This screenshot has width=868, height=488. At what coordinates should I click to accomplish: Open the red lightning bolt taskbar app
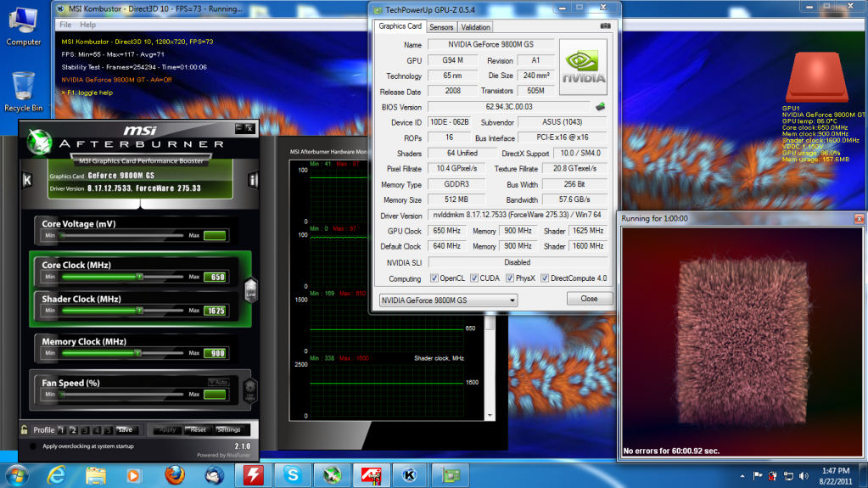click(253, 475)
